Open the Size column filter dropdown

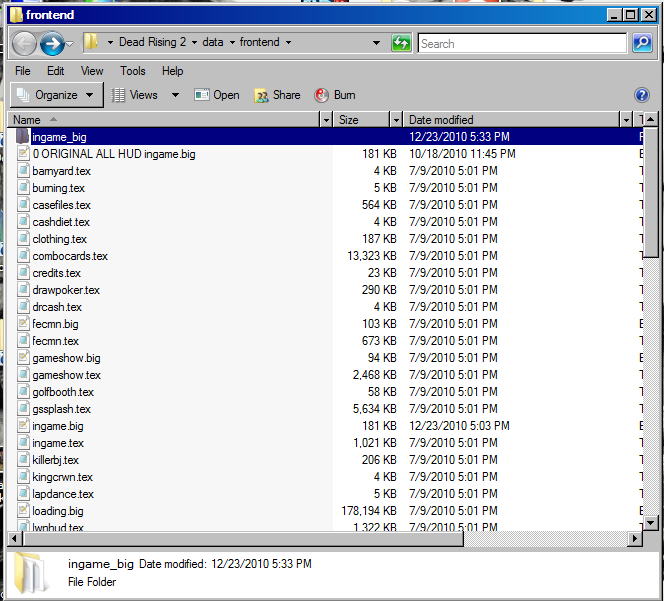[396, 120]
